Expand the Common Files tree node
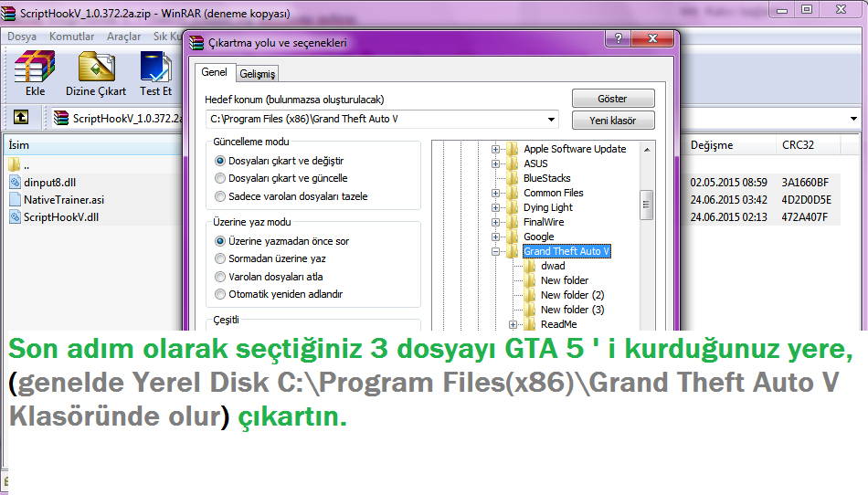This screenshot has width=868, height=495. 495,193
